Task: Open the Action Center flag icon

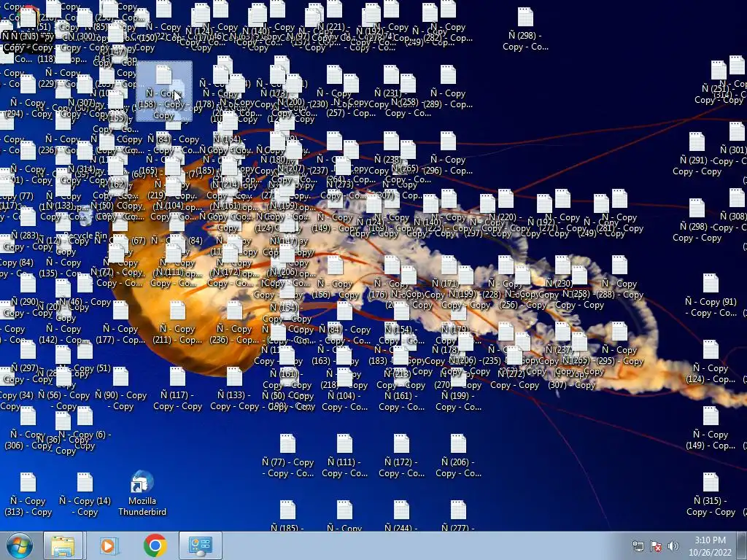Action: 656,546
